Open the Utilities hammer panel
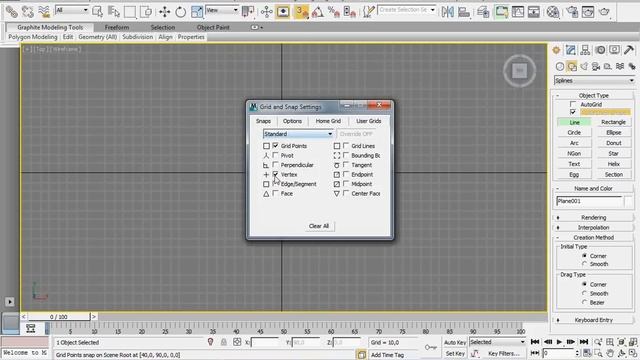Image resolution: width=640 pixels, height=360 pixels. [x=629, y=50]
